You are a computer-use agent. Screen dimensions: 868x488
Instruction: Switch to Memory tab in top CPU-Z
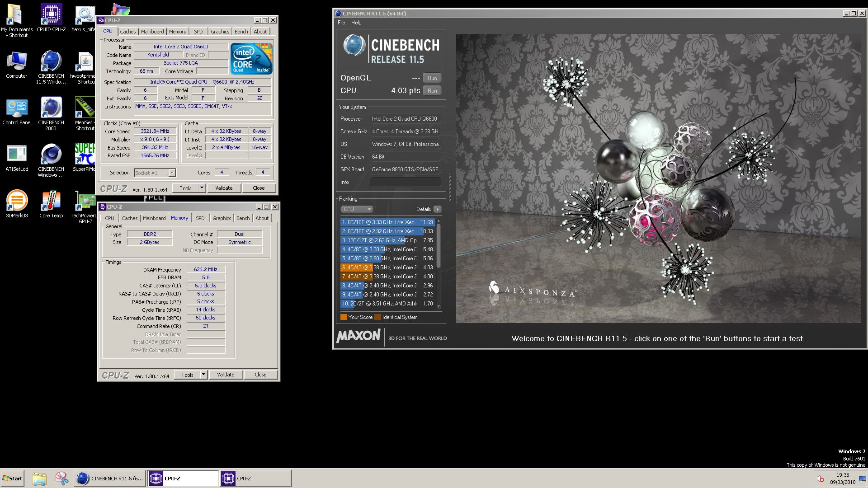pyautogui.click(x=177, y=32)
